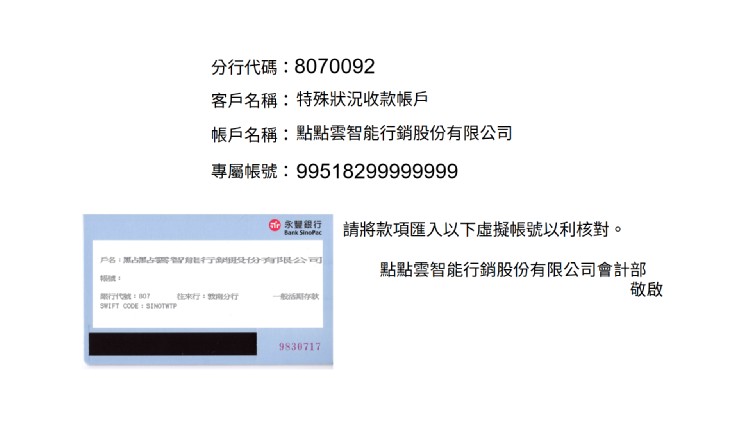Click the 一般活期存款 text on the card

tap(296, 297)
